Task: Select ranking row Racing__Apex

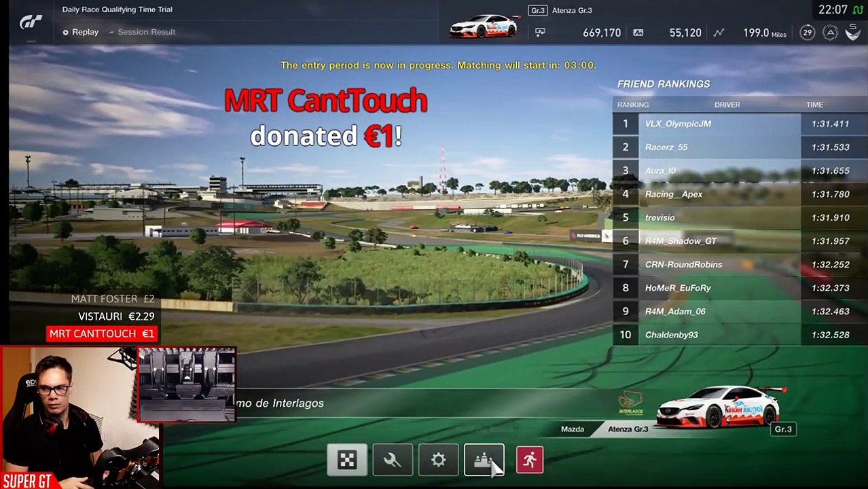Action: coord(740,194)
